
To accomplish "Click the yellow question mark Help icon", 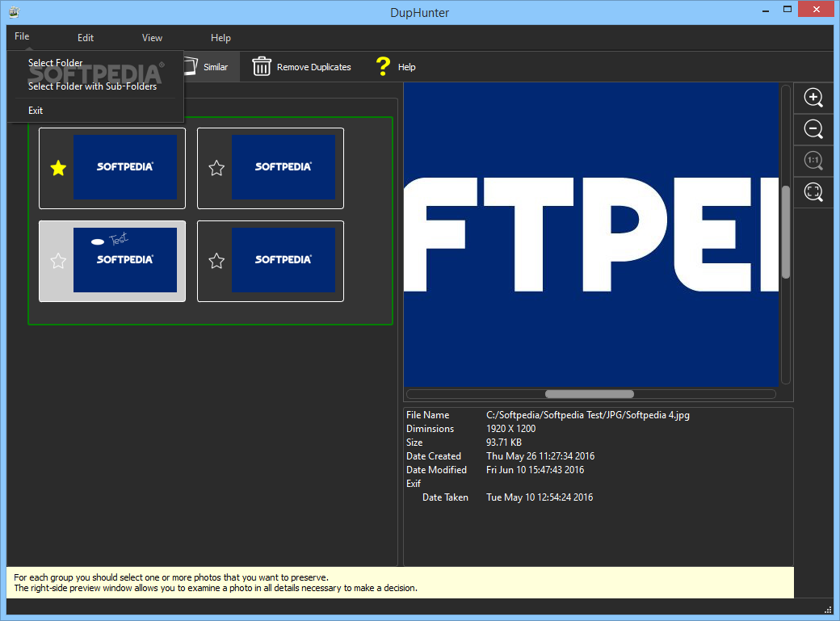I will (x=383, y=66).
